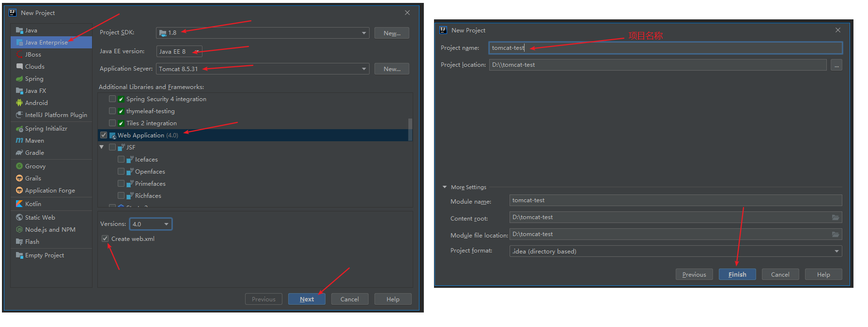The image size is (868, 327).
Task: Click Help in the Java Enterprise dialog
Action: pos(393,299)
